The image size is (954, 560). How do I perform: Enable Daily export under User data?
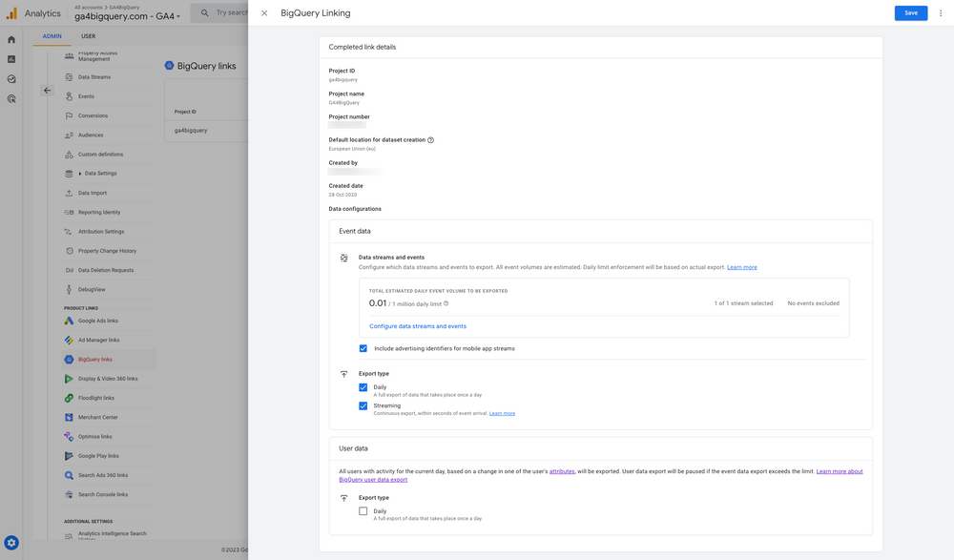point(363,510)
